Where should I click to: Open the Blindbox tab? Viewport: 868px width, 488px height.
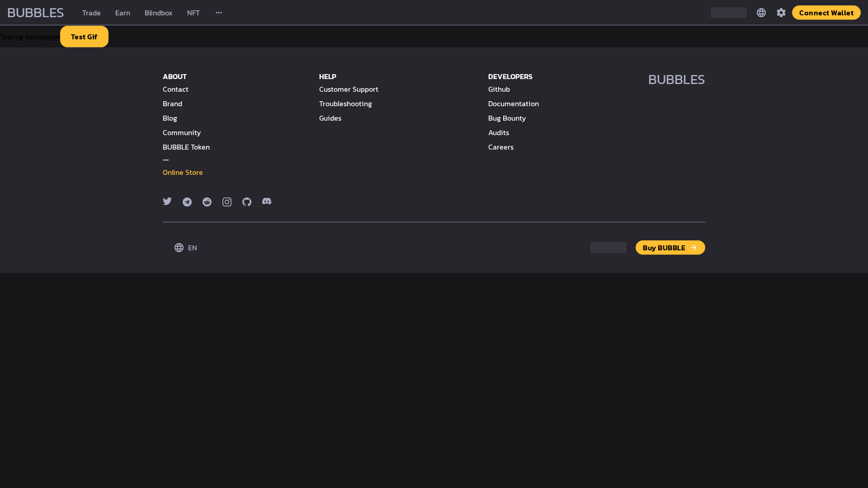[158, 13]
